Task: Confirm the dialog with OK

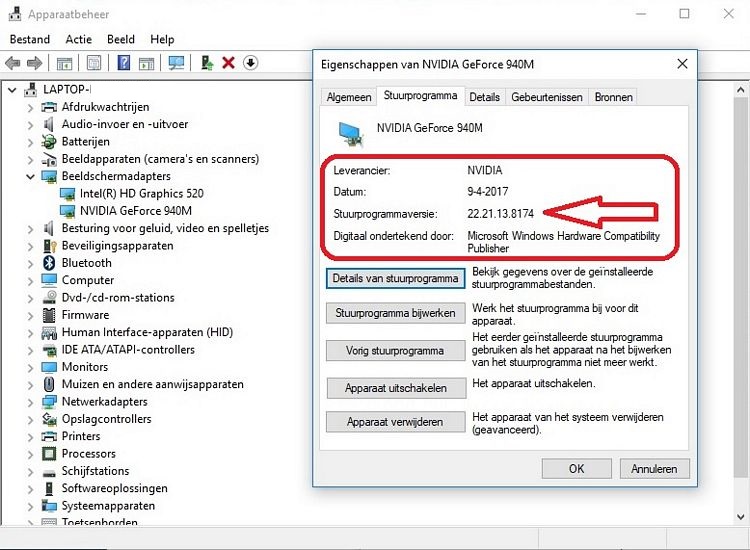Action: 576,469
